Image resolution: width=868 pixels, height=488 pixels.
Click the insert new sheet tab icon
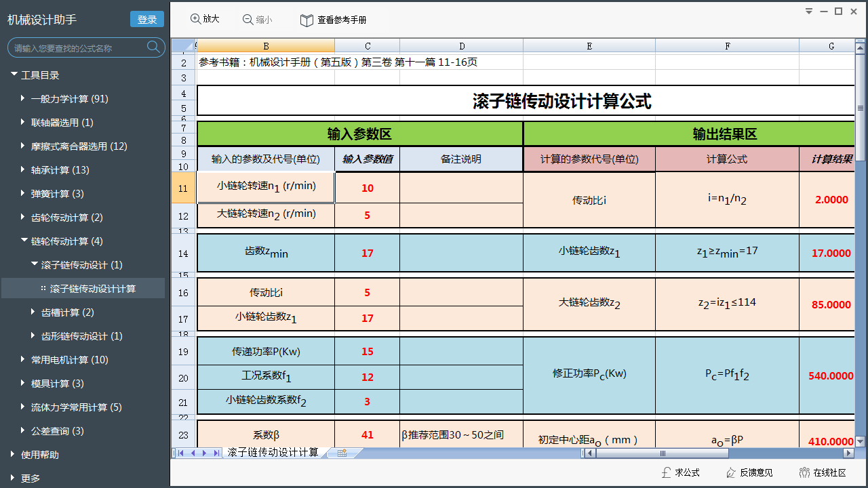point(342,453)
